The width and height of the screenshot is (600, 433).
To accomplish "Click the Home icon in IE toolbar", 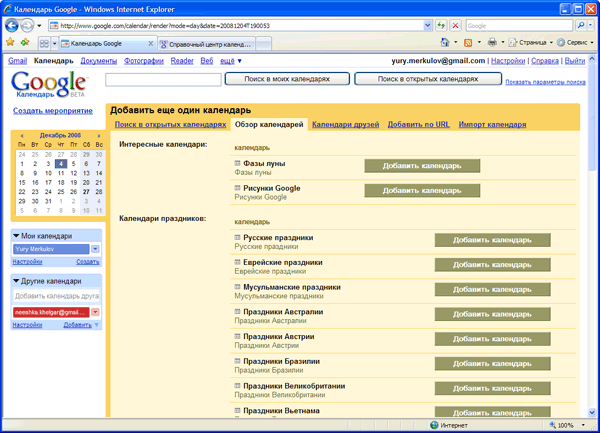I will [x=445, y=42].
